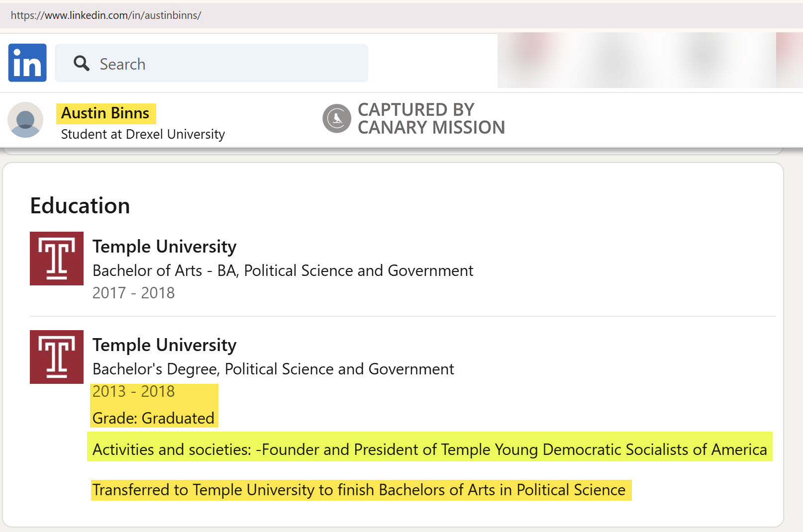Click the Austin Binns name heading
The width and height of the screenshot is (803, 532).
(105, 113)
